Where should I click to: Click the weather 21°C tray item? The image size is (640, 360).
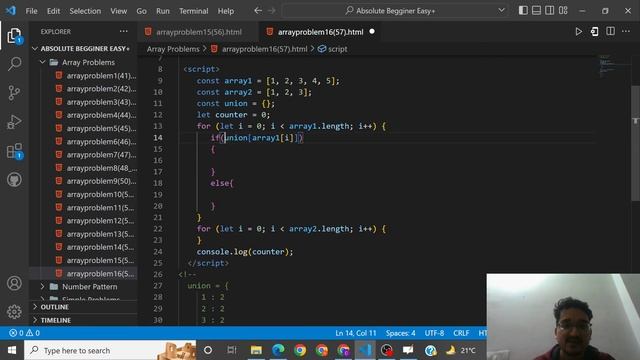click(x=461, y=350)
